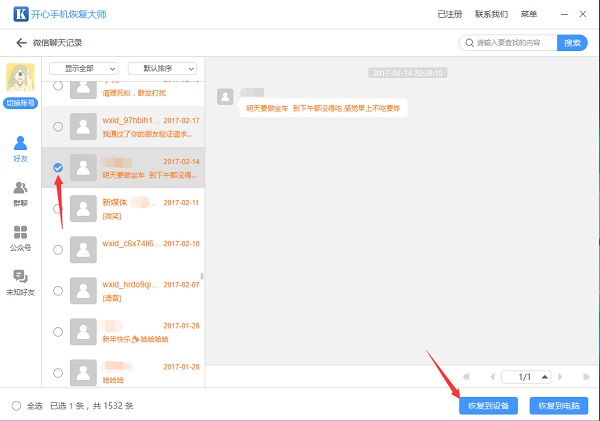Image resolution: width=600 pixels, height=421 pixels.
Task: Select the radio for wxid_97hbih1 chat
Action: 58,127
